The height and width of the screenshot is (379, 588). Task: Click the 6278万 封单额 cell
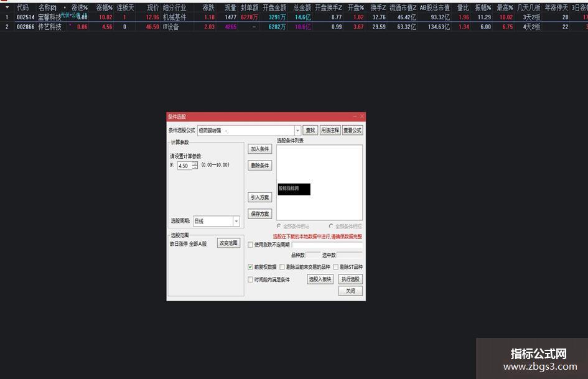(x=250, y=17)
